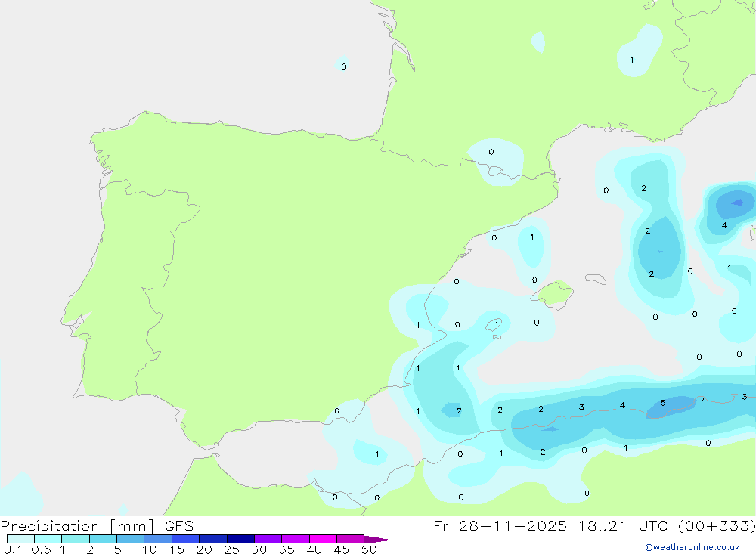Click the 5 to 10 mm legend swatch
The height and width of the screenshot is (554, 756).
point(130,539)
